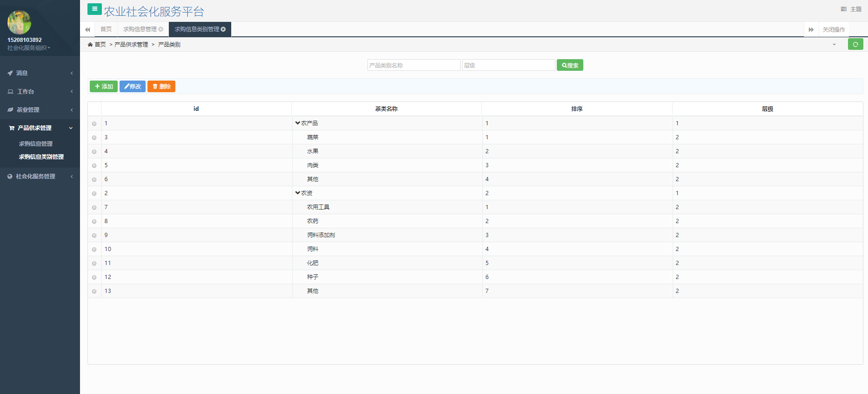Click the green hamburger menu toggle icon
Viewport: 868px width, 394px height.
click(x=94, y=9)
